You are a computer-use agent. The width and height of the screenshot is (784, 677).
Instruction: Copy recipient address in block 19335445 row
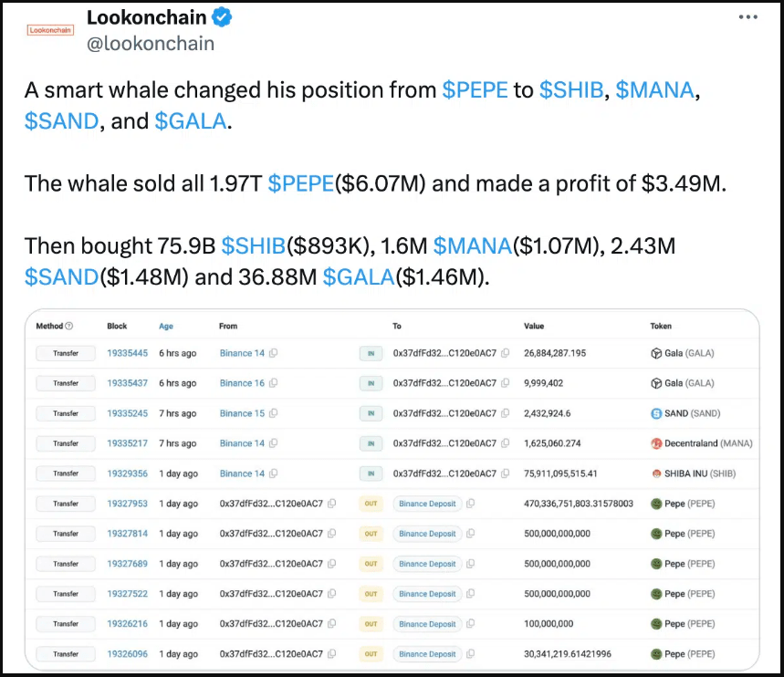(x=506, y=353)
